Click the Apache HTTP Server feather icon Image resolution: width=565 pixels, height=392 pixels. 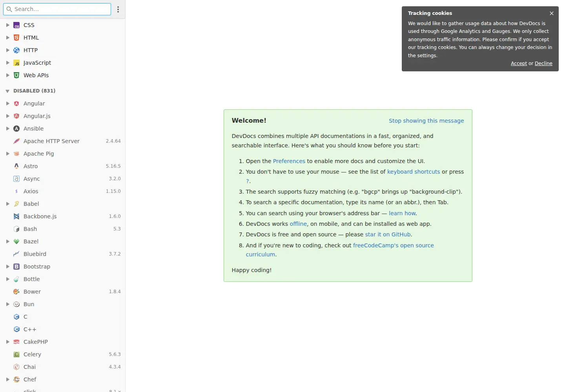pos(16,141)
